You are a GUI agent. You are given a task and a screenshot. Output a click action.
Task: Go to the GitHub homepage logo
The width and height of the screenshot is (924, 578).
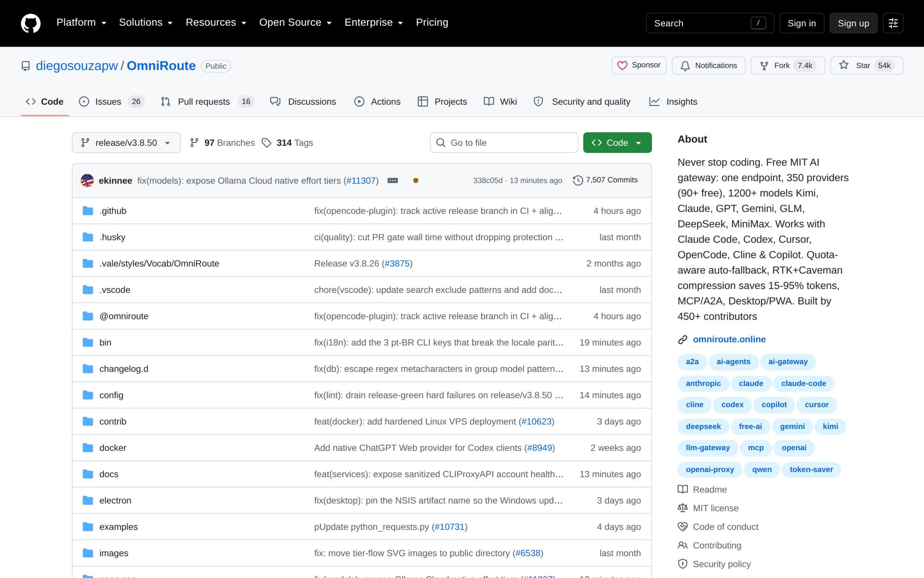coord(31,23)
